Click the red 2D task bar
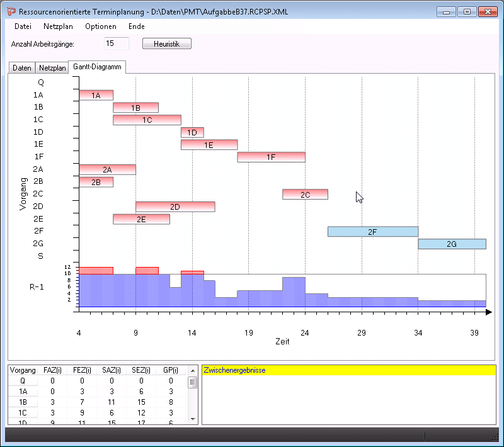 (x=175, y=207)
